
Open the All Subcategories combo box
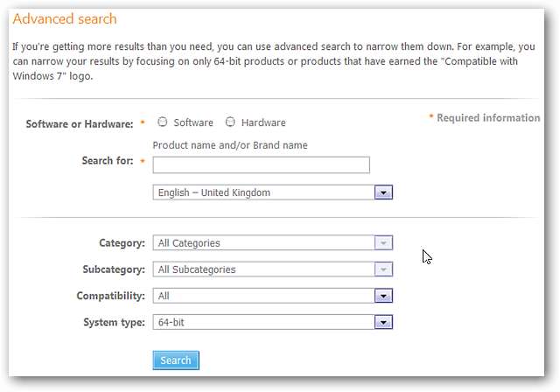click(x=262, y=269)
